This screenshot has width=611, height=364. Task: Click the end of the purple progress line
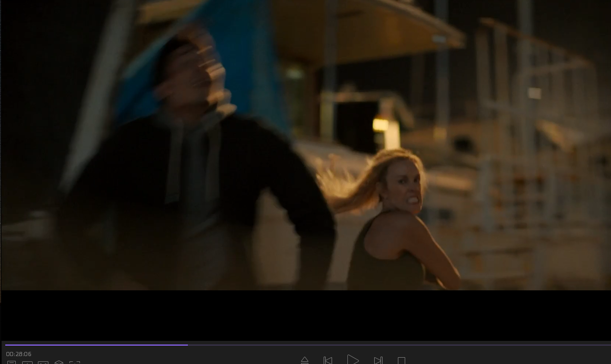187,345
